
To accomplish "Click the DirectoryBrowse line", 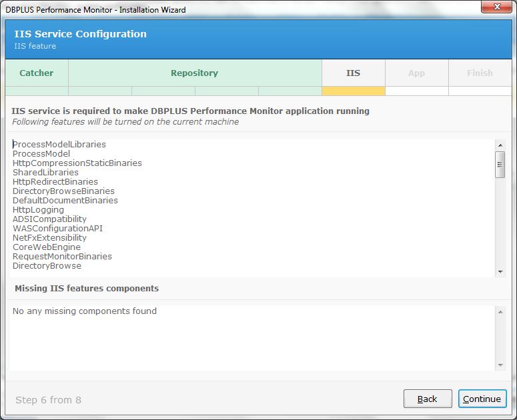I will 47,266.
